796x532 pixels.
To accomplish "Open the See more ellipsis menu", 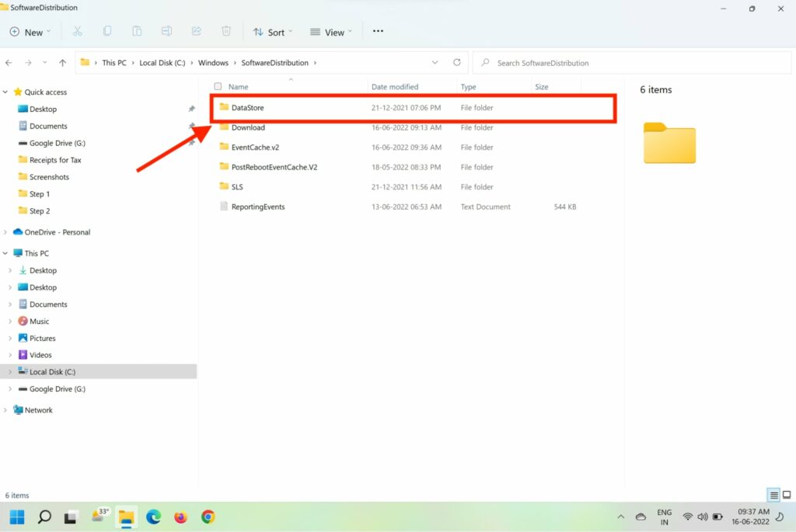I will pos(378,32).
